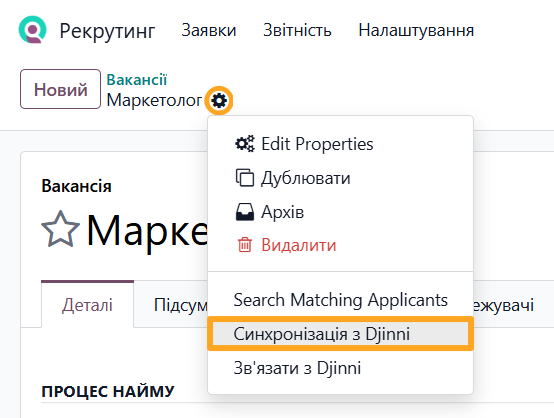Open the Заявки menu

tap(209, 30)
